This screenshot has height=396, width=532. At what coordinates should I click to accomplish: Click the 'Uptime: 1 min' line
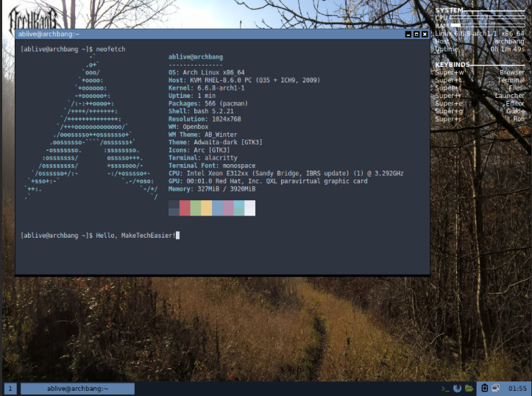pyautogui.click(x=192, y=96)
